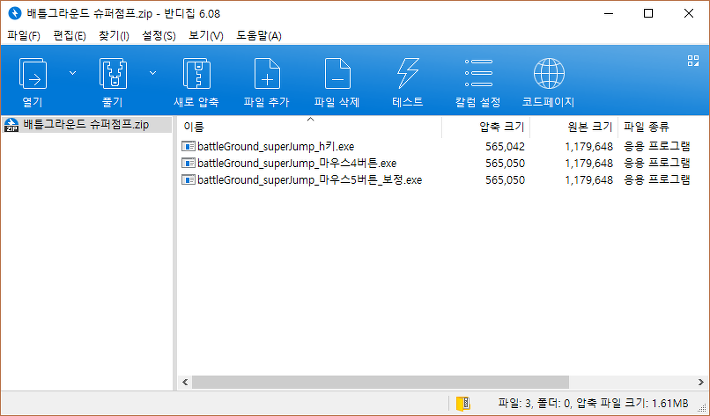Screen dimensions: 710x416
Task: Close the Bandizip window
Action: click(688, 14)
